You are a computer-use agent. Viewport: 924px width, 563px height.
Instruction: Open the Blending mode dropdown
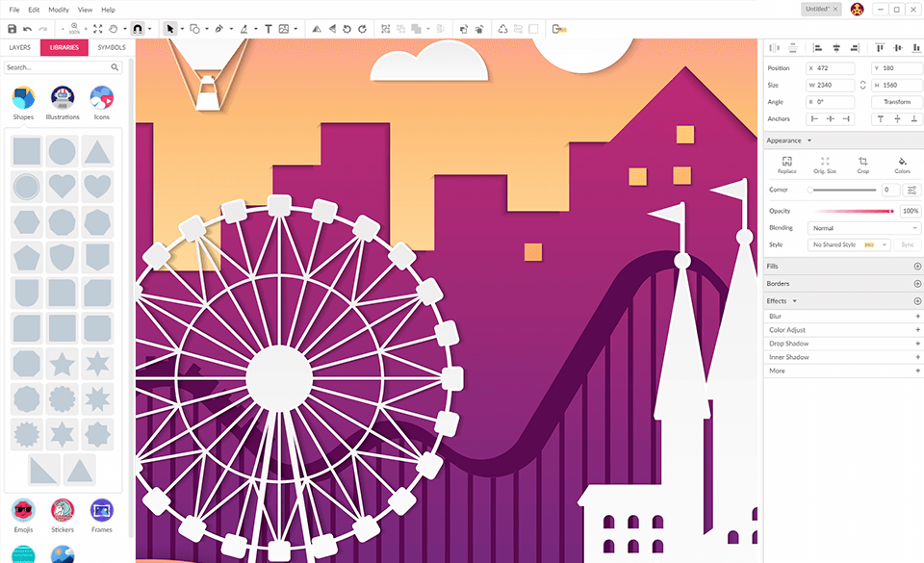[863, 228]
